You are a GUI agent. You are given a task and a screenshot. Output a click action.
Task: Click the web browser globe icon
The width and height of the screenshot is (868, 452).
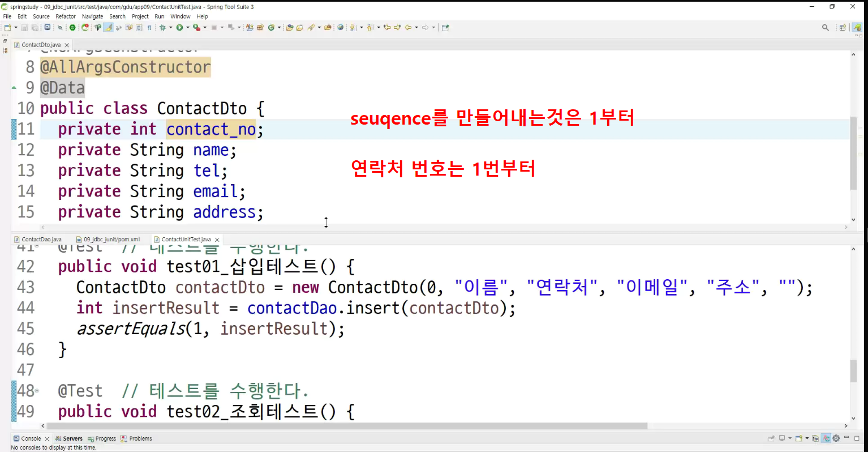click(341, 27)
